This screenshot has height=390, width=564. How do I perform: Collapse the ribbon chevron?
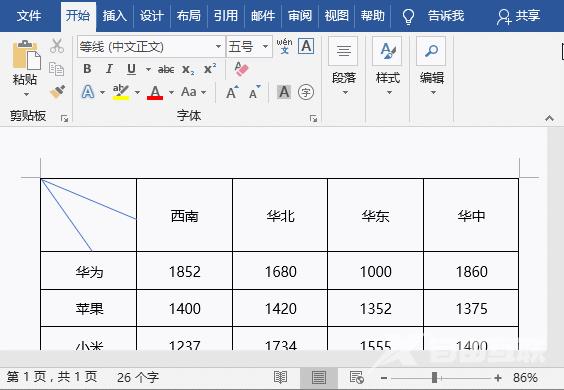point(549,118)
